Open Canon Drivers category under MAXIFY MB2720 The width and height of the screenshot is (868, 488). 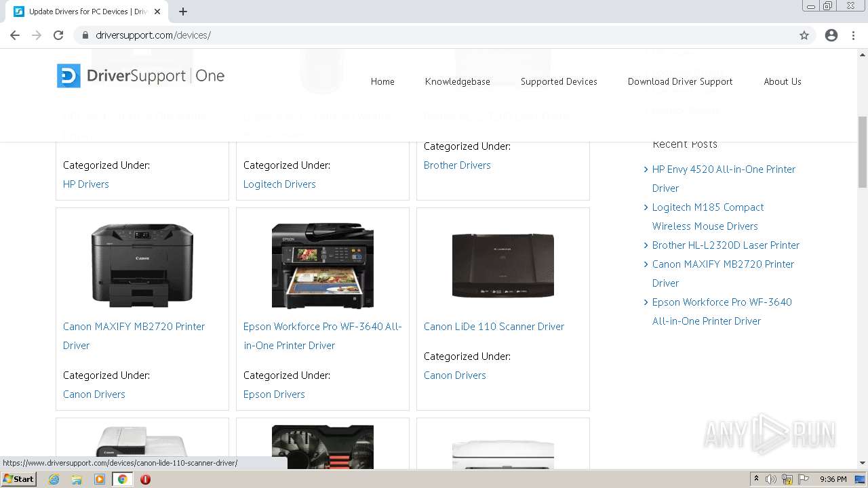(x=94, y=394)
